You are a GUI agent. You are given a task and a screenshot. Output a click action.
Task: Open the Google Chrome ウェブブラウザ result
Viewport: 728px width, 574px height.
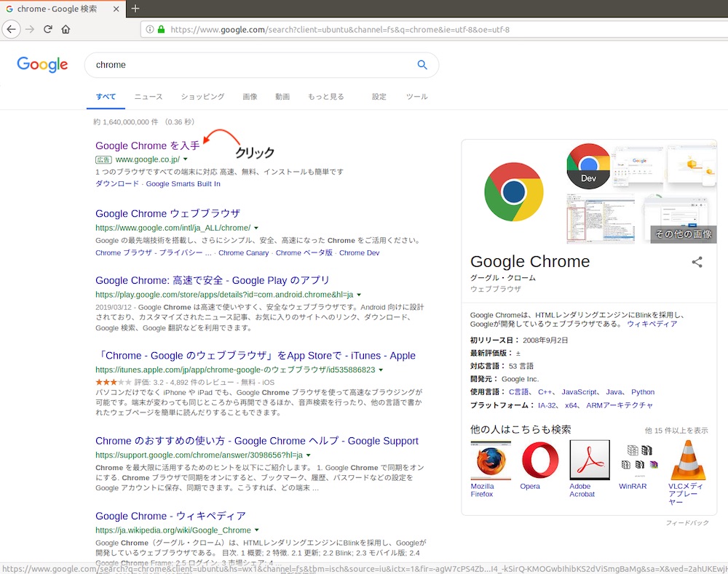pos(167,213)
